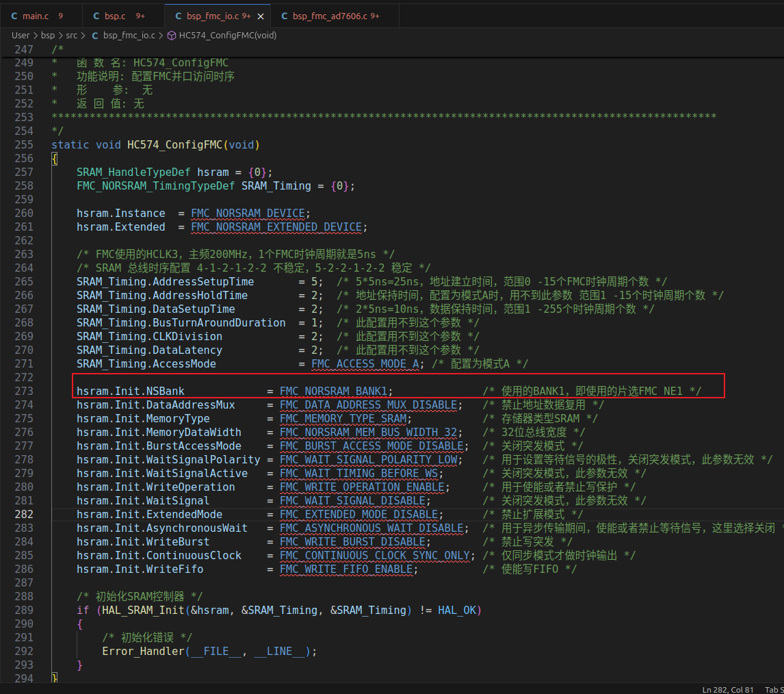Click the C file icon on main.c tab
This screenshot has width=784, height=694.
pos(14,16)
